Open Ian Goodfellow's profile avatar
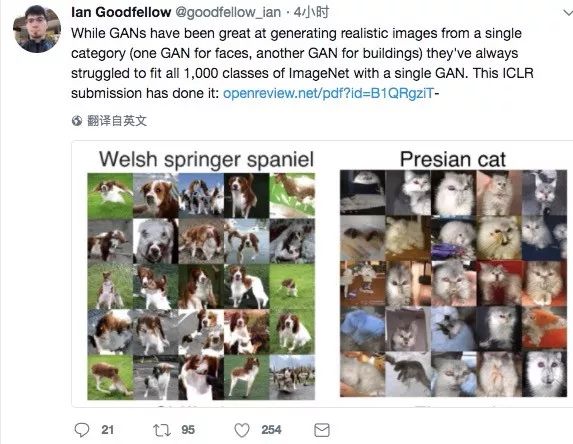Viewport: 573px width, 444px height. [x=37, y=29]
